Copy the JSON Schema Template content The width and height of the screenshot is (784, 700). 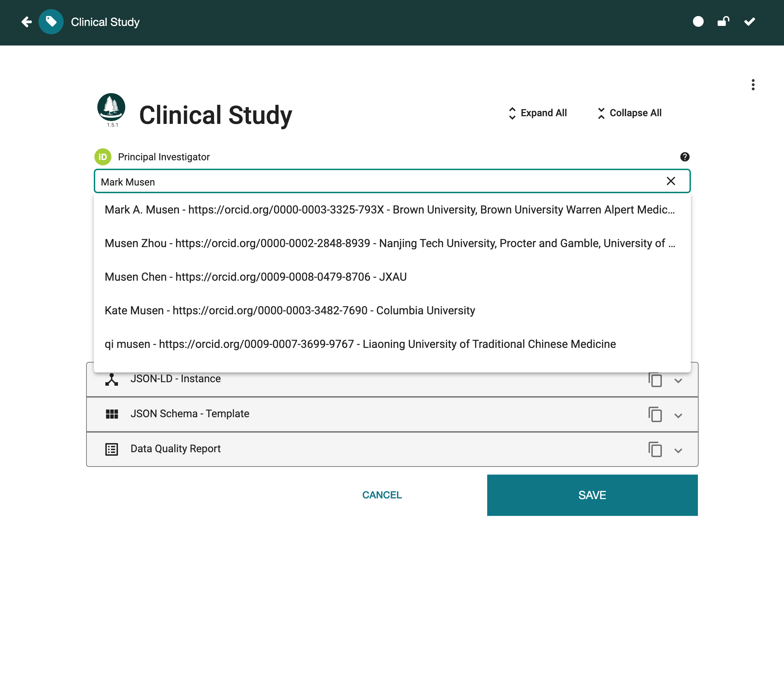point(655,415)
